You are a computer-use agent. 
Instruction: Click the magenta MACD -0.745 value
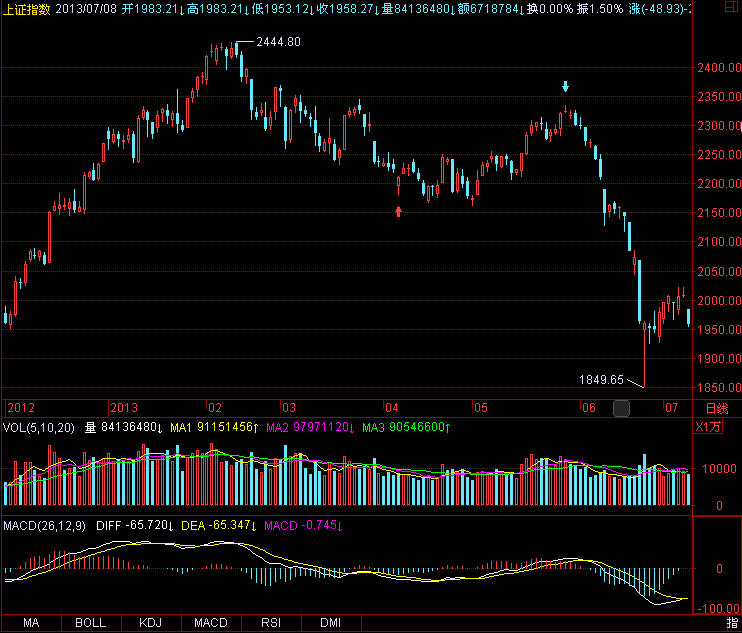pos(304,526)
